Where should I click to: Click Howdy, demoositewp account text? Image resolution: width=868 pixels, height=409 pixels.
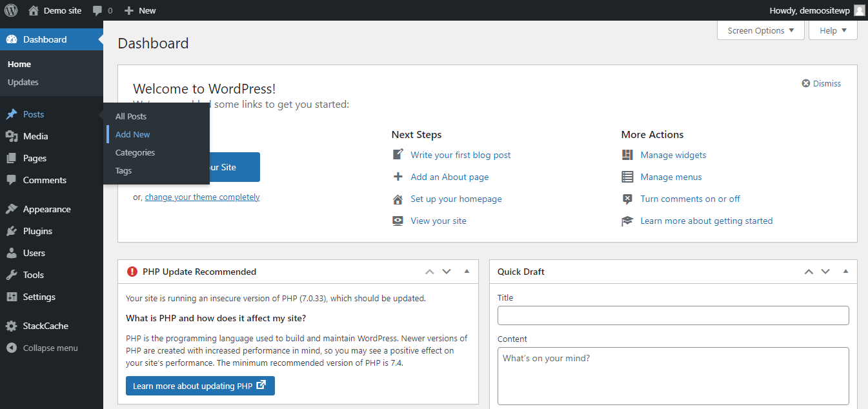(x=810, y=10)
